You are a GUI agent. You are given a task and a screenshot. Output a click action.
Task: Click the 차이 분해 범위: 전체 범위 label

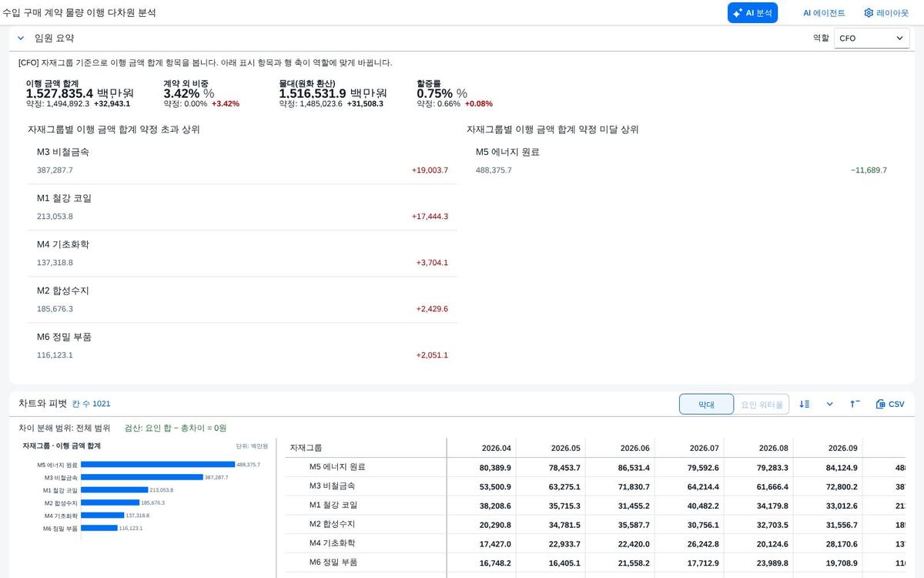[65, 428]
